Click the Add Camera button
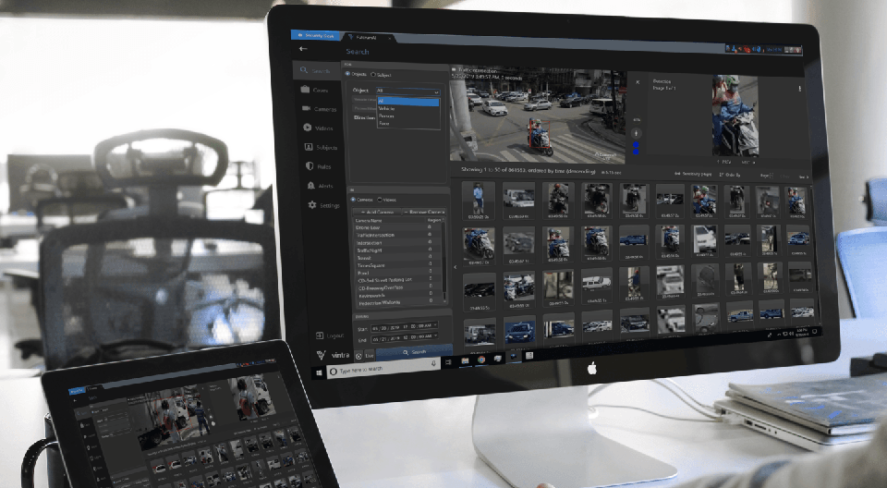Viewport: 887px width, 488px height. (373, 212)
